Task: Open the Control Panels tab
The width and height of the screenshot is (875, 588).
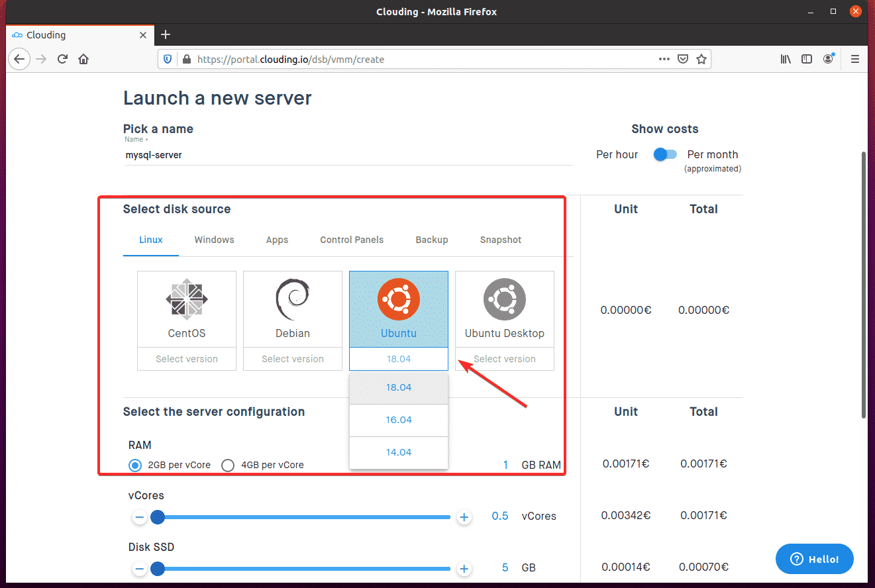Action: point(351,240)
